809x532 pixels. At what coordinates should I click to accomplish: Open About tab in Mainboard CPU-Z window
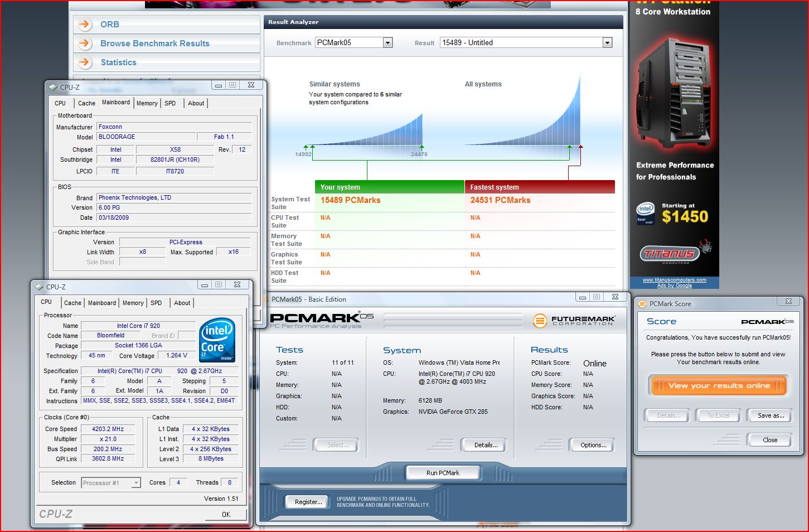196,103
